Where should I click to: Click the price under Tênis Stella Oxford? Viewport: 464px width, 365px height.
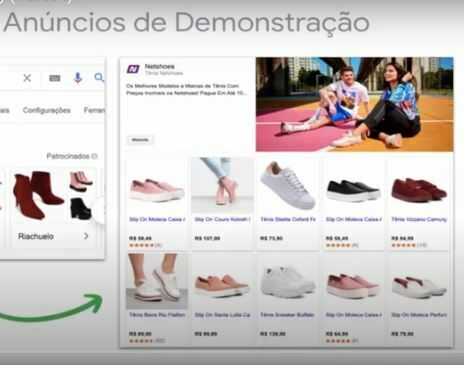pos(271,238)
